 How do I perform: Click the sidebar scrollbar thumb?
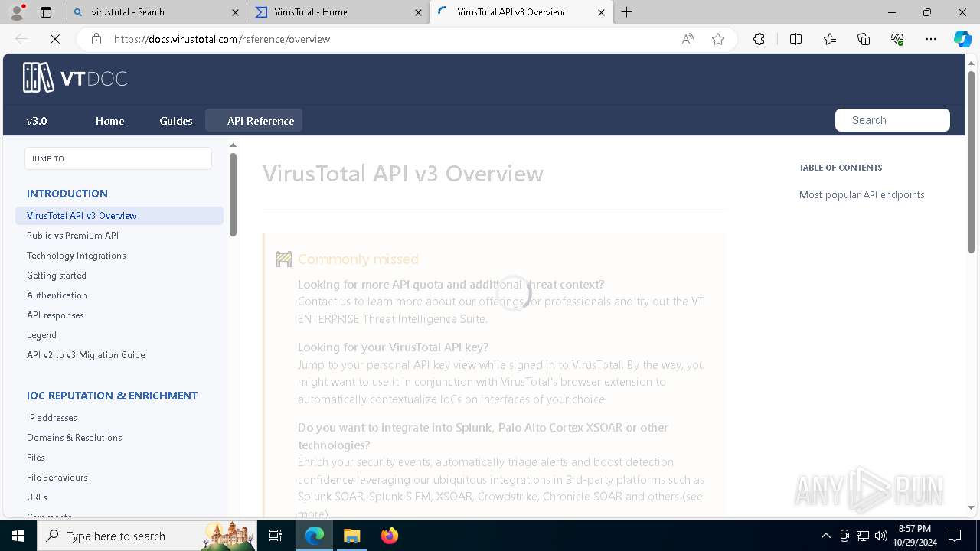pyautogui.click(x=233, y=194)
